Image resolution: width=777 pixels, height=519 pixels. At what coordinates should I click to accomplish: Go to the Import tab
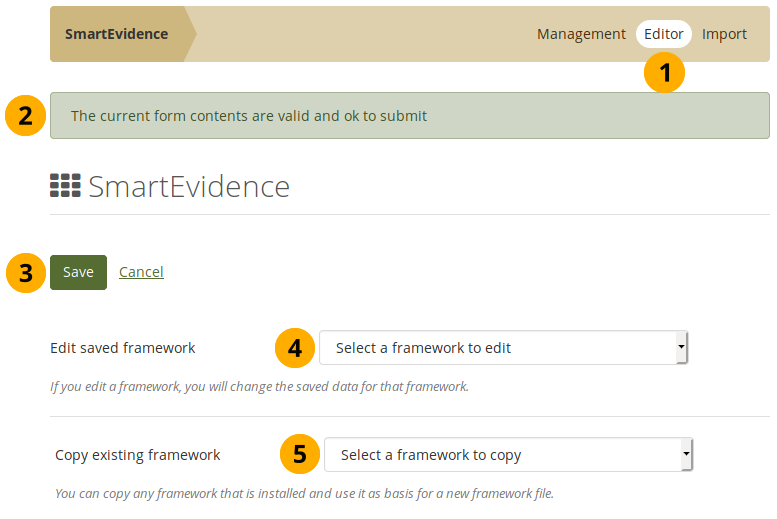pyautogui.click(x=724, y=34)
